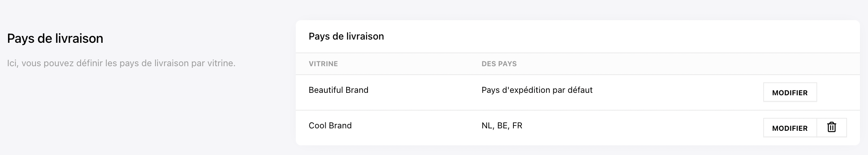Select the VITRINE column header

pyautogui.click(x=323, y=64)
